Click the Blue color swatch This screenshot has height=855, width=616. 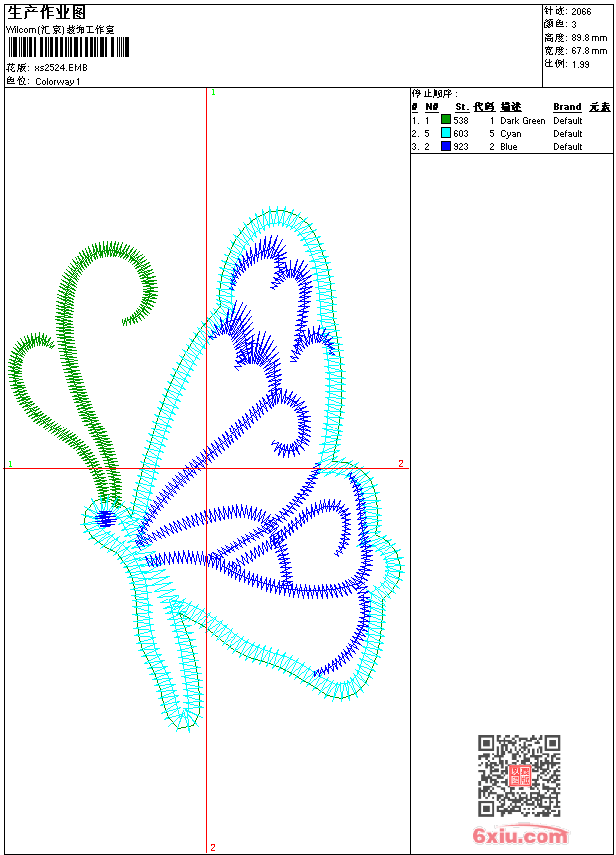(x=446, y=146)
